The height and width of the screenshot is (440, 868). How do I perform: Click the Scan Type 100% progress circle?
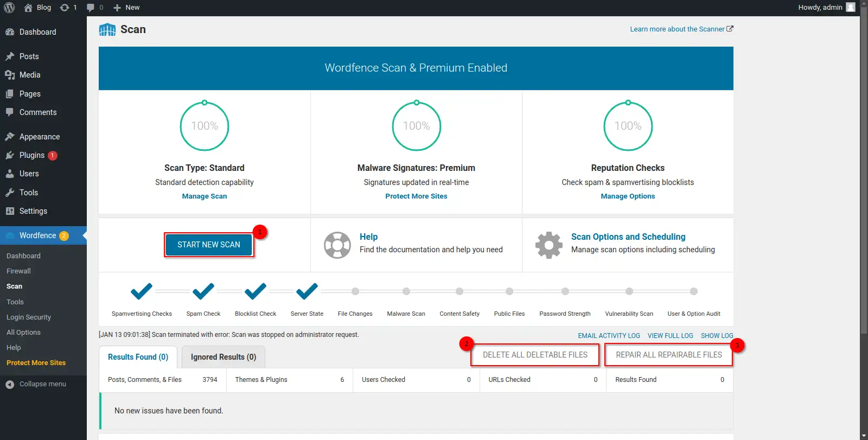tap(205, 126)
